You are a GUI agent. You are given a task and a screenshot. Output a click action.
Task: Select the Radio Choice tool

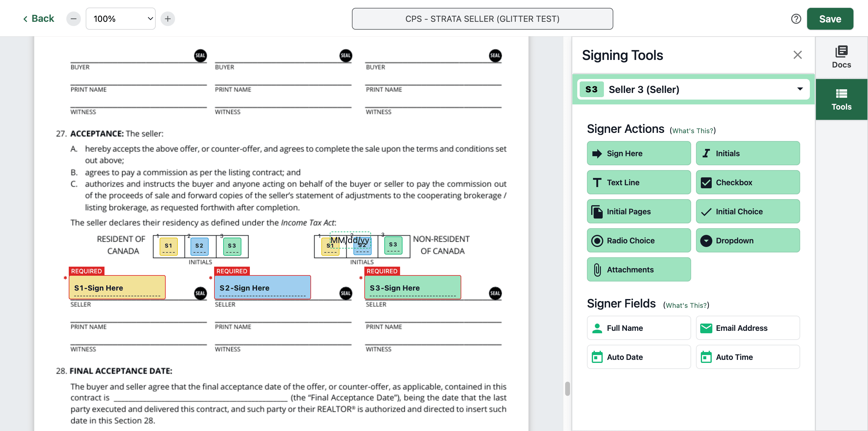638,240
